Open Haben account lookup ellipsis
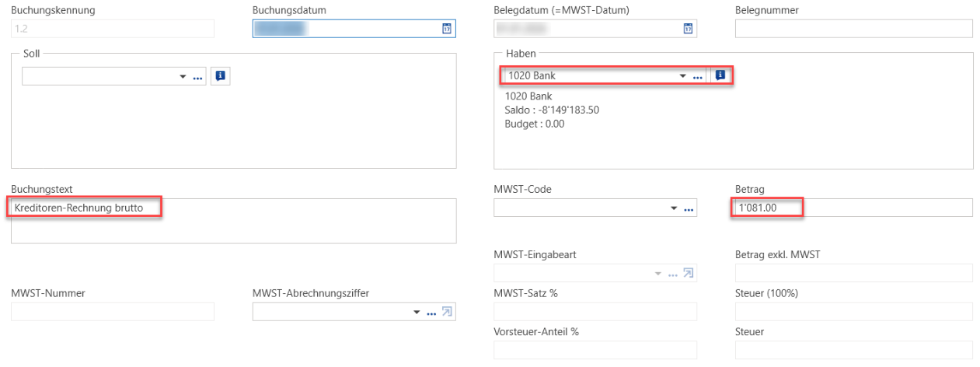This screenshot has height=367, width=980. [697, 76]
